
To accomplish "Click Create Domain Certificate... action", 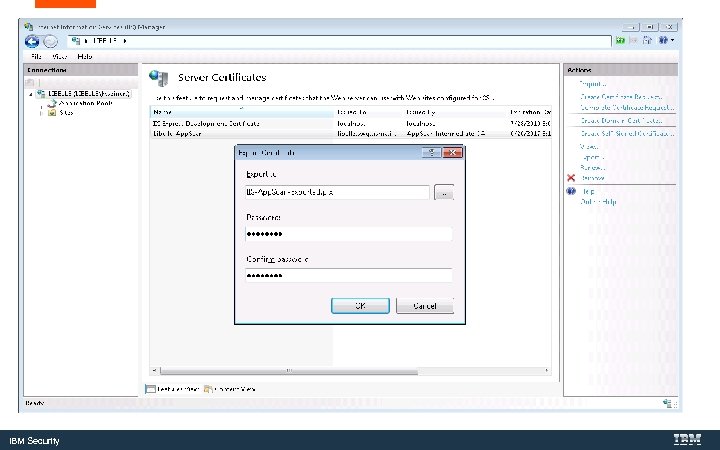I will (x=621, y=120).
